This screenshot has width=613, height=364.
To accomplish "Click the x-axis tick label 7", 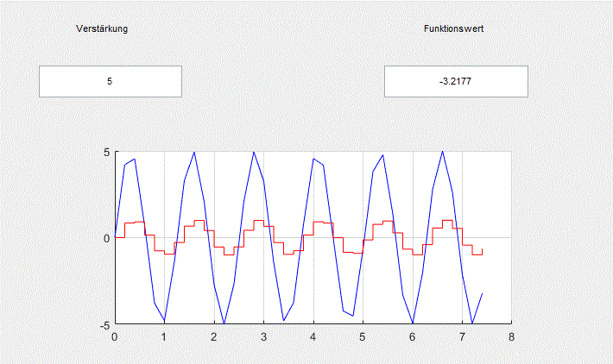I will 462,336.
